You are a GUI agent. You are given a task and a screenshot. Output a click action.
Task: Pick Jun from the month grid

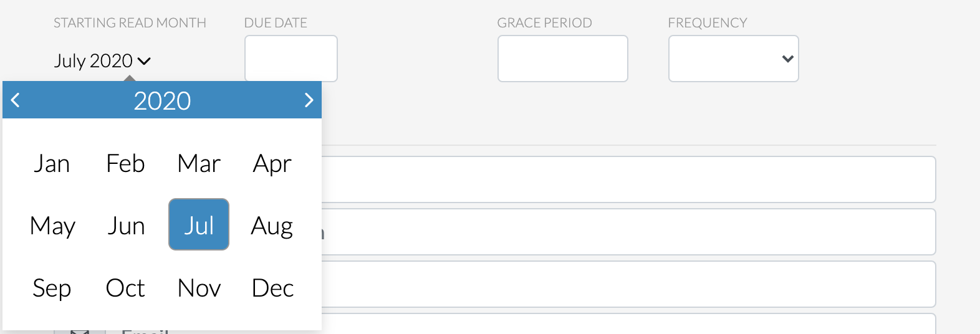pos(125,225)
